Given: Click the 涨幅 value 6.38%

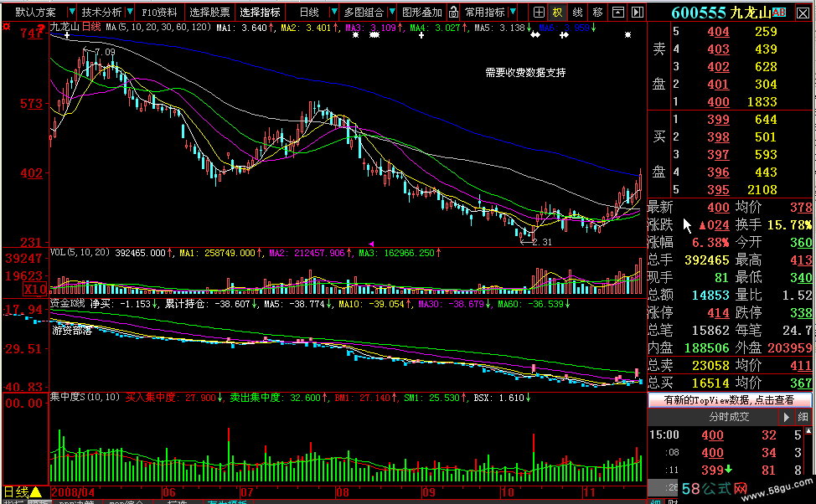Looking at the screenshot, I should click(x=711, y=243).
